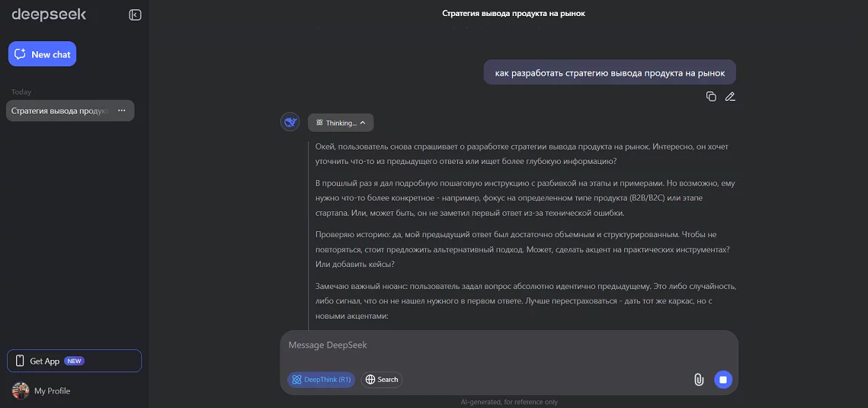Viewport: 868px width, 408px height.
Task: Start a New chat
Action: [42, 53]
